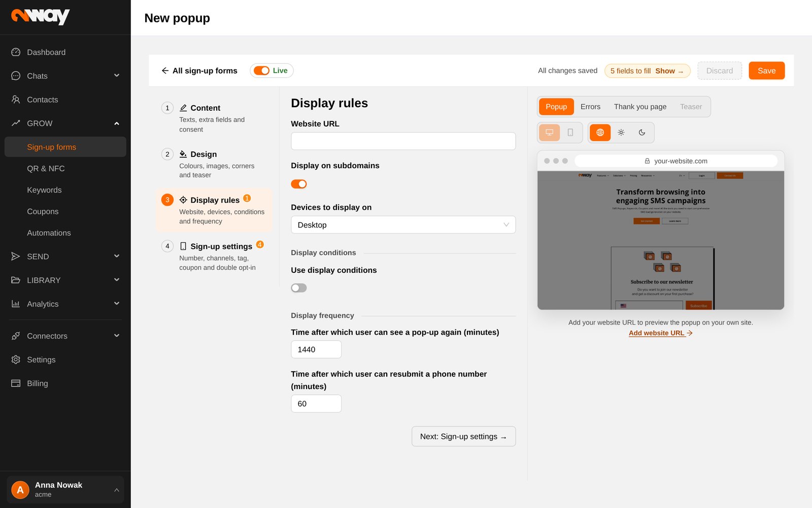Viewport: 812px width, 508px height.
Task: Expand the SEND section chevron
Action: click(117, 256)
